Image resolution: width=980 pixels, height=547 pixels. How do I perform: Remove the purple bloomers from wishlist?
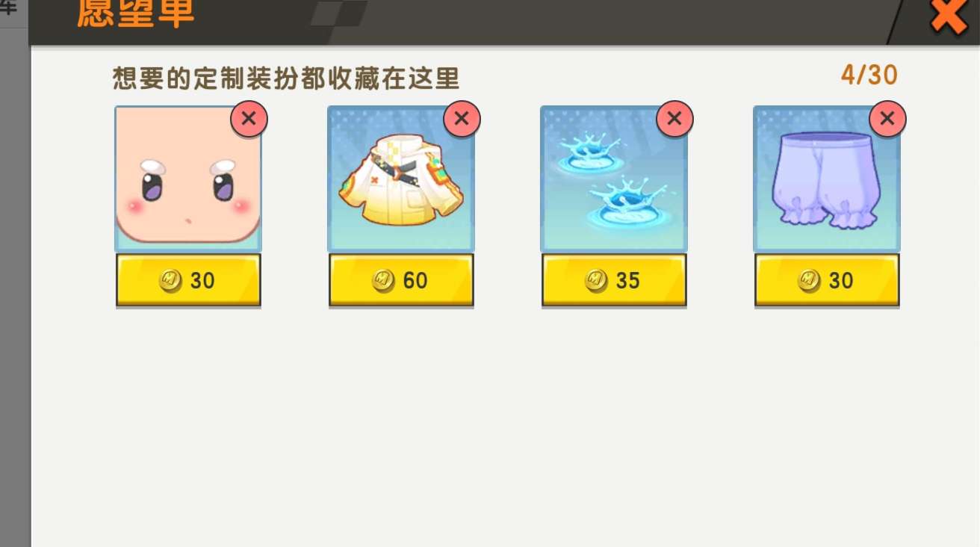(x=887, y=119)
